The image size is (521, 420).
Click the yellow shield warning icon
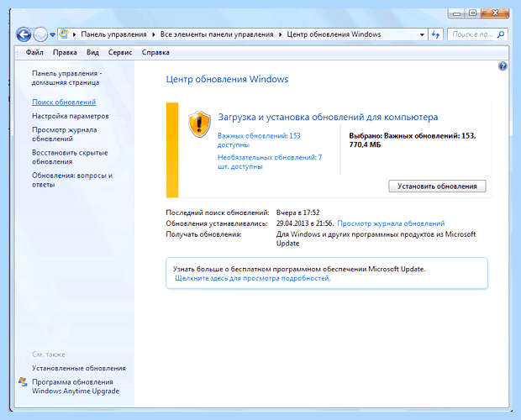point(199,123)
